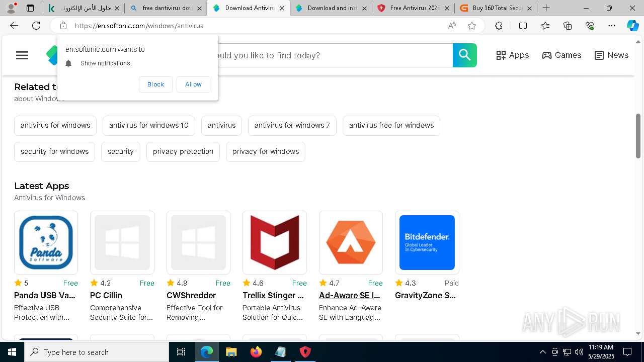This screenshot has height=362, width=644.
Task: Go back to previous page
Action: (14, 26)
